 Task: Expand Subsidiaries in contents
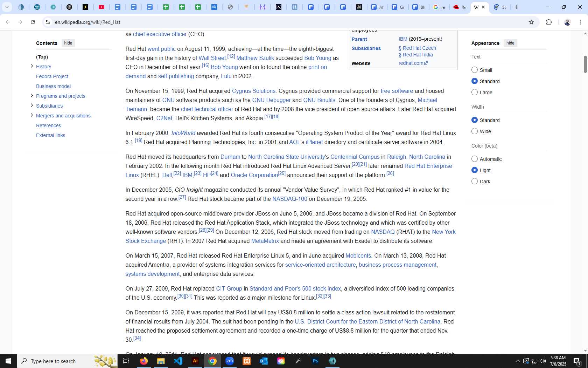click(x=32, y=105)
